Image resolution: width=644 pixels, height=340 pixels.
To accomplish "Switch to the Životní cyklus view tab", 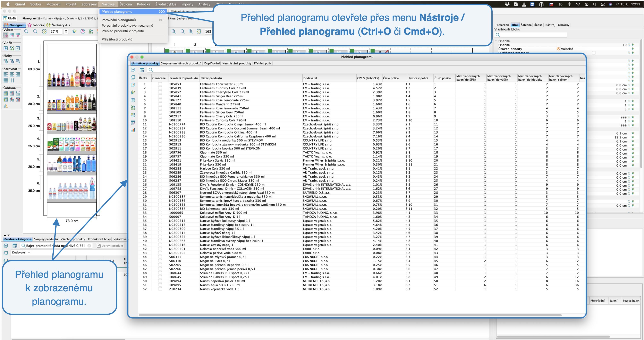I will (58, 25).
